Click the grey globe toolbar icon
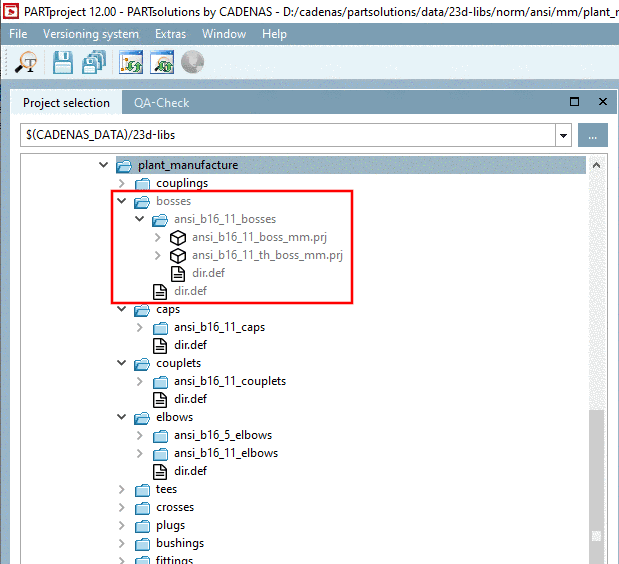The width and height of the screenshot is (619, 564). click(192, 62)
